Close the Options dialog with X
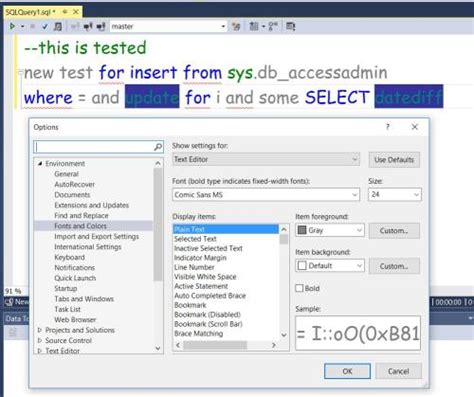This screenshot has height=397, width=474. pos(415,127)
